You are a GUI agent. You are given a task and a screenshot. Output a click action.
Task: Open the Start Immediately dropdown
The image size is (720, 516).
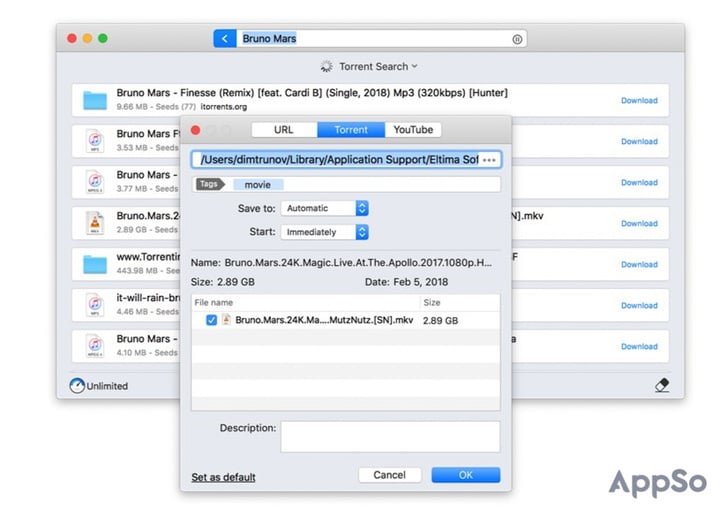click(x=325, y=232)
